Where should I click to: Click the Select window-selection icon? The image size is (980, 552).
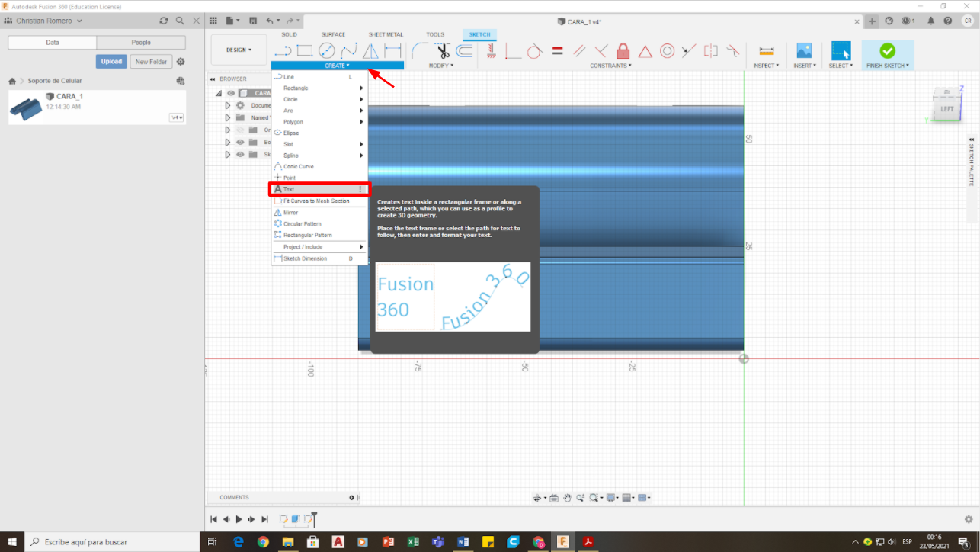841,51
